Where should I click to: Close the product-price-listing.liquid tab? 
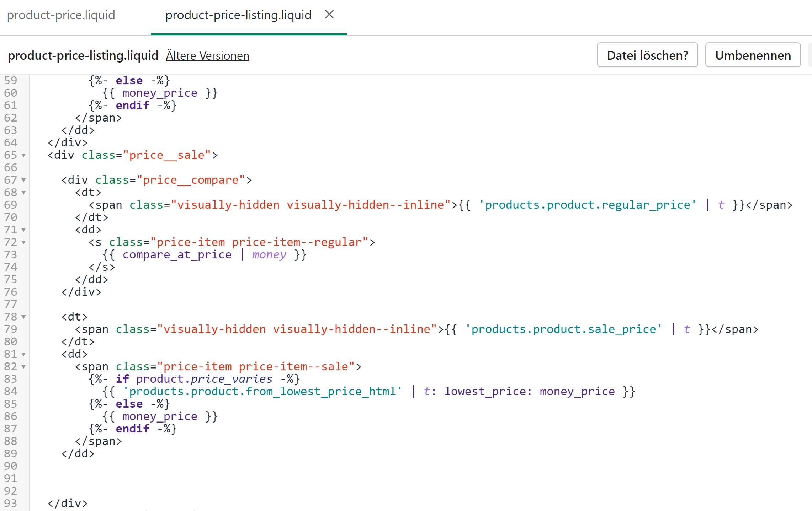tap(329, 15)
